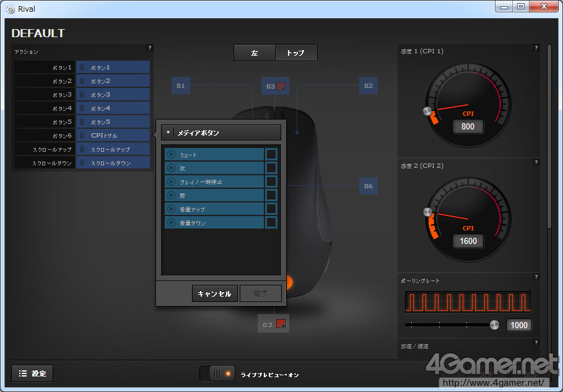Open help for 感度 1 (CPI 1)
This screenshot has height=392, width=563.
click(x=536, y=48)
